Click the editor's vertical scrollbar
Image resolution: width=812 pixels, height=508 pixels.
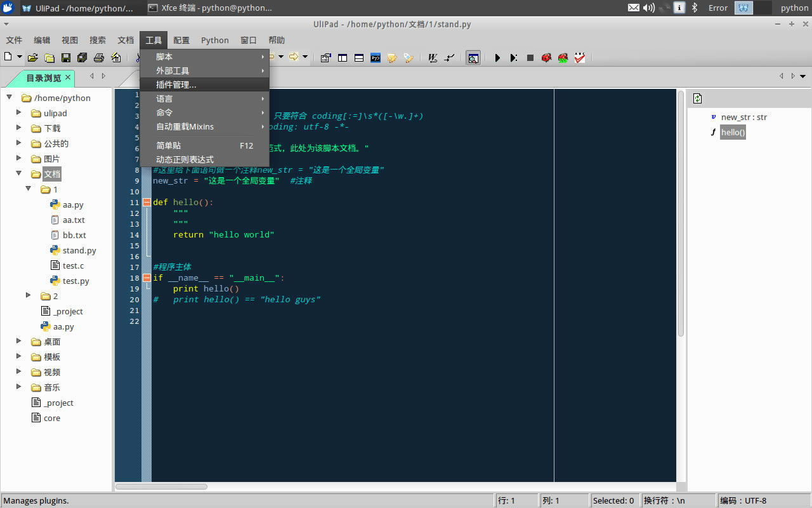(x=681, y=213)
